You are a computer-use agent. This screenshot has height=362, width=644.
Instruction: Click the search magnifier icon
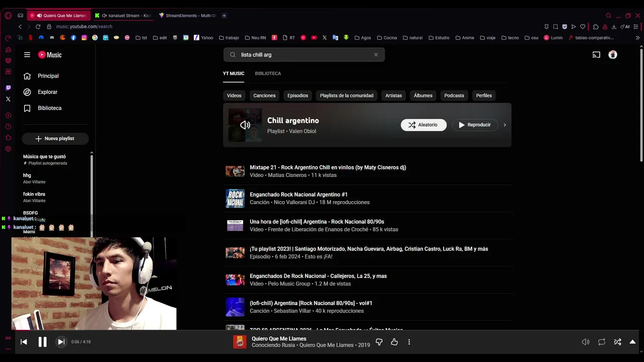(x=232, y=55)
